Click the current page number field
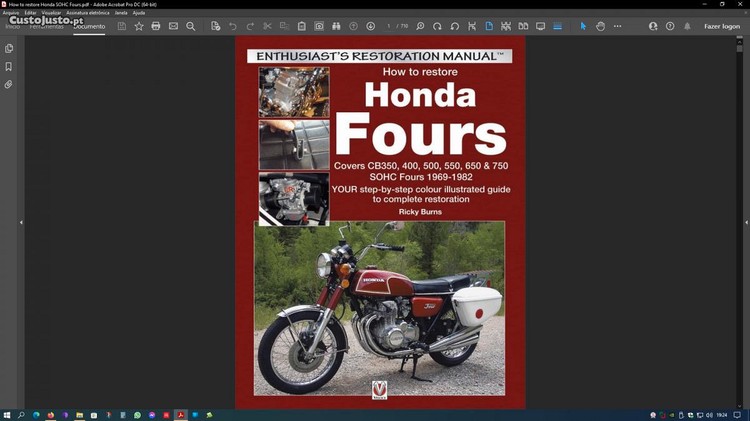Image resolution: width=750 pixels, height=421 pixels. [389, 26]
